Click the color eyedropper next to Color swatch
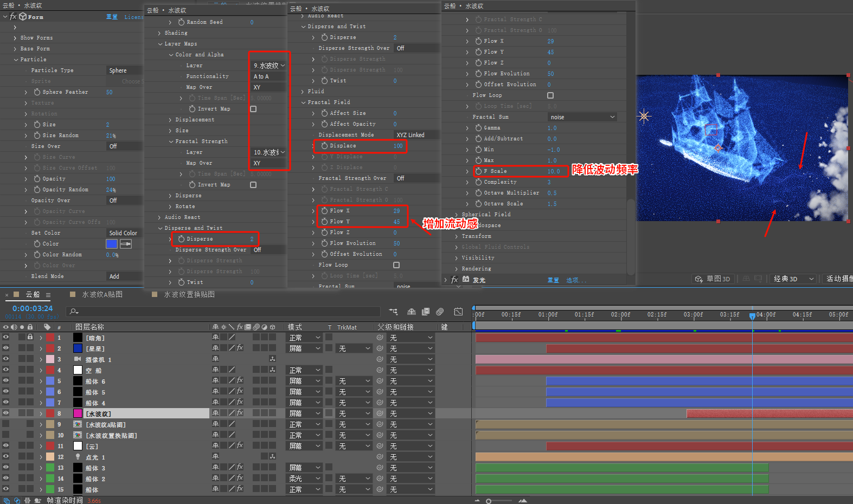Image resolution: width=853 pixels, height=504 pixels. pyautogui.click(x=126, y=244)
